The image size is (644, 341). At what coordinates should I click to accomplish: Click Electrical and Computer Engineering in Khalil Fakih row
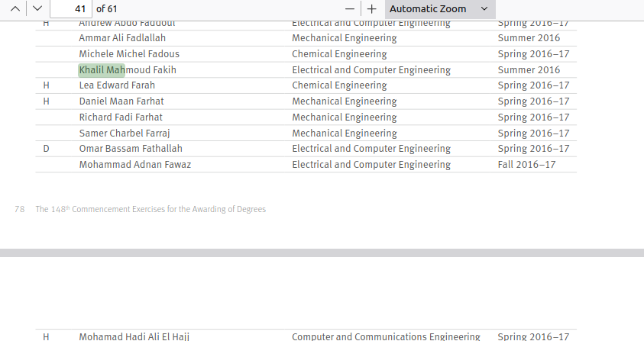click(371, 70)
